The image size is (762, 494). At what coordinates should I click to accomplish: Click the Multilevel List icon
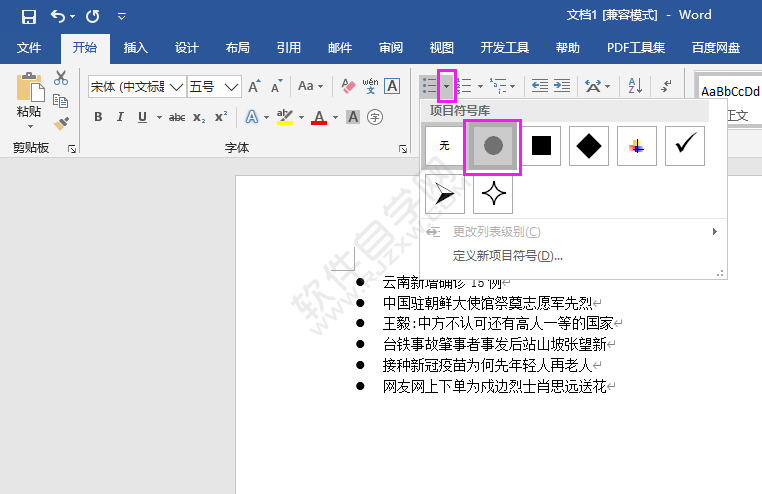coord(498,86)
